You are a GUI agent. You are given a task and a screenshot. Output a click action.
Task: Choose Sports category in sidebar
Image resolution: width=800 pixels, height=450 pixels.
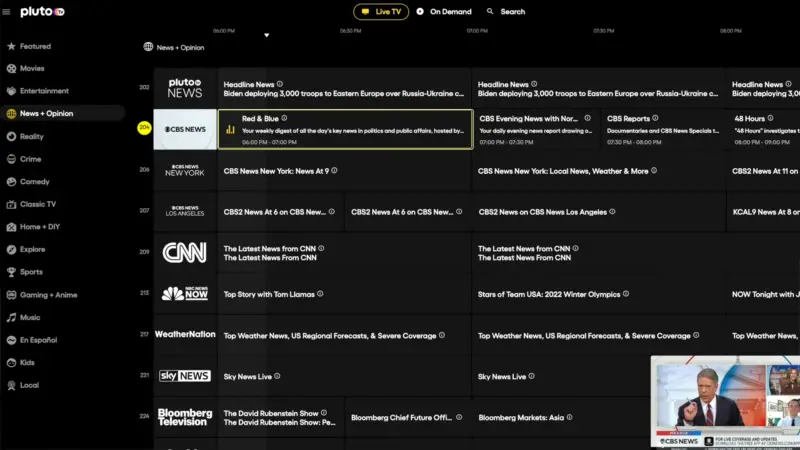coord(31,272)
